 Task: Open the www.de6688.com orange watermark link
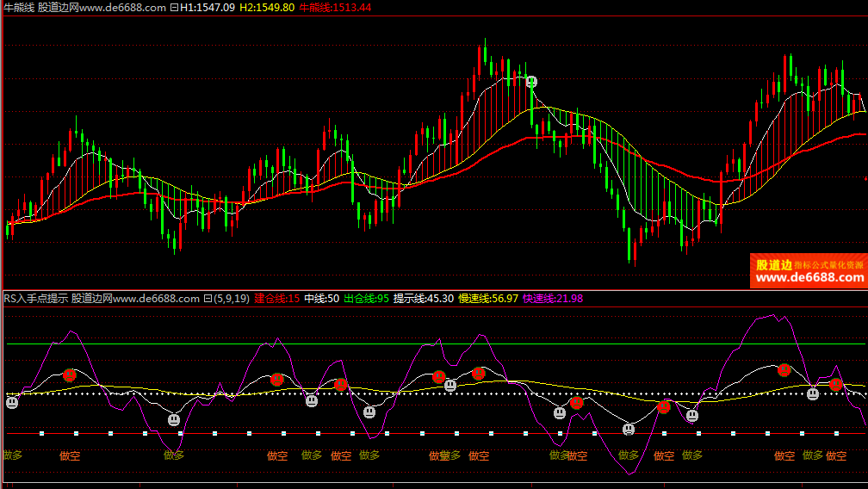pyautogui.click(x=809, y=277)
